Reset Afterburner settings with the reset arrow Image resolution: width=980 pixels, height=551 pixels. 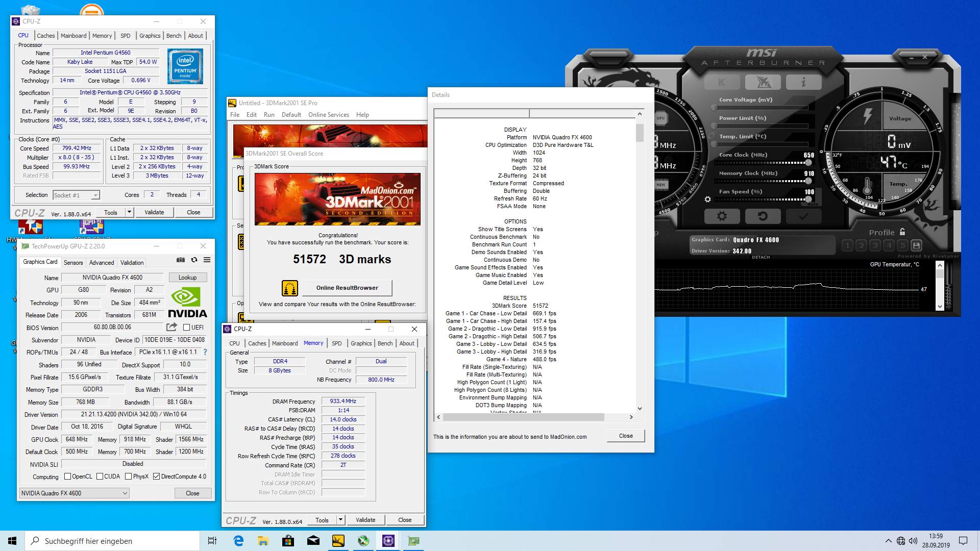(763, 216)
